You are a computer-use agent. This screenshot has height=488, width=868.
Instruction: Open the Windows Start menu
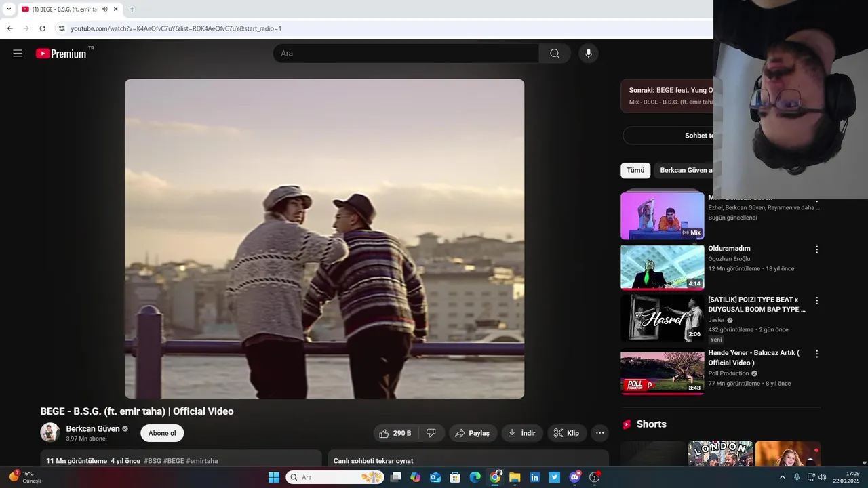[x=273, y=477]
